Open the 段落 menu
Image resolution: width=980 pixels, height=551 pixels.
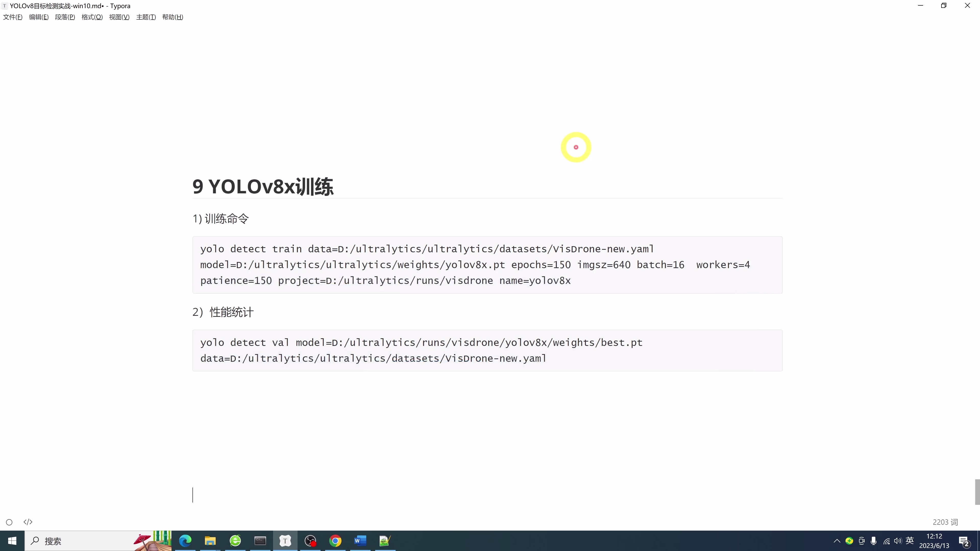pos(65,17)
